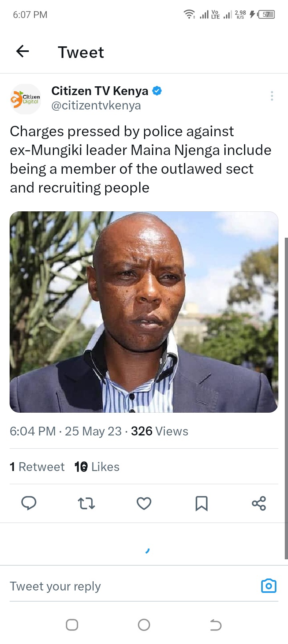Viewport: 288px width, 644px height.
Task: Tap the reply speech bubble icon
Action: click(x=29, y=503)
